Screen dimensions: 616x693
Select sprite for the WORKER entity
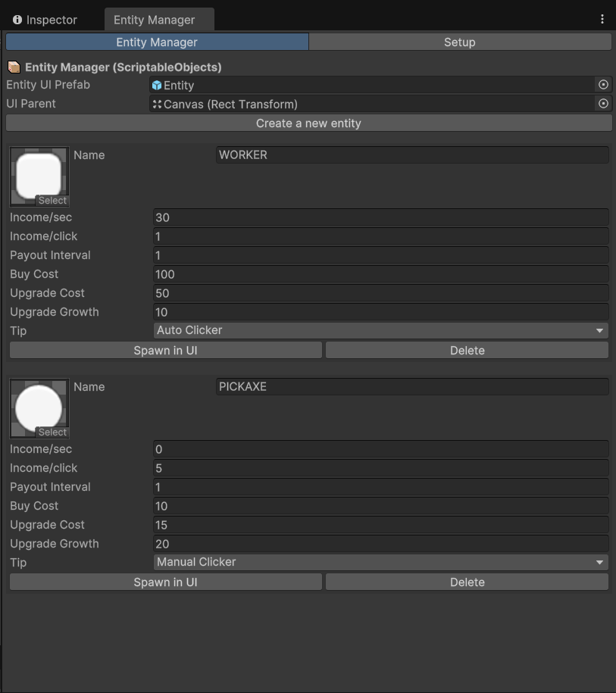click(52, 201)
